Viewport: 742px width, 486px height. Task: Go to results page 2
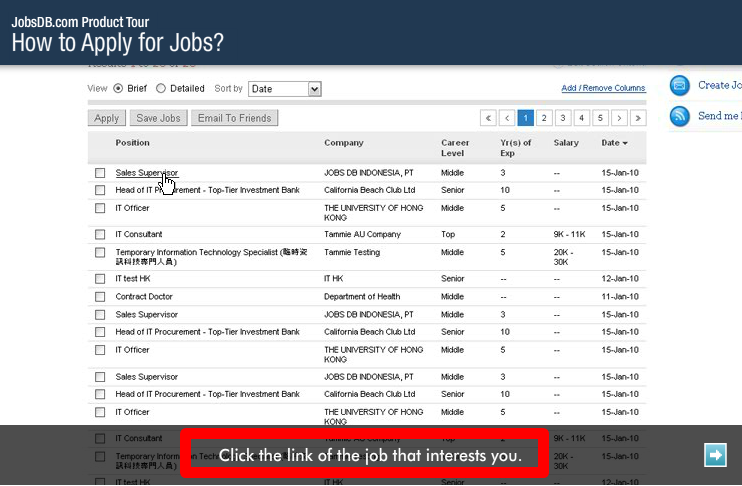pyautogui.click(x=544, y=118)
